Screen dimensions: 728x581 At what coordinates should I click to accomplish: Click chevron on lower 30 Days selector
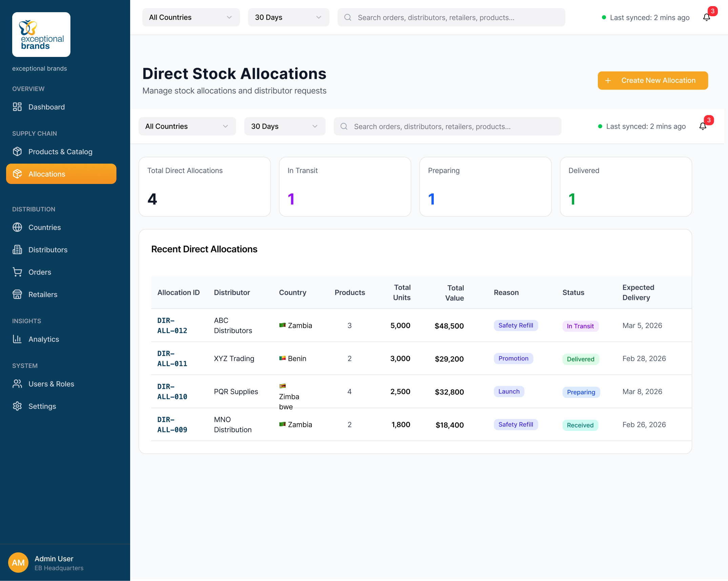[x=315, y=126]
